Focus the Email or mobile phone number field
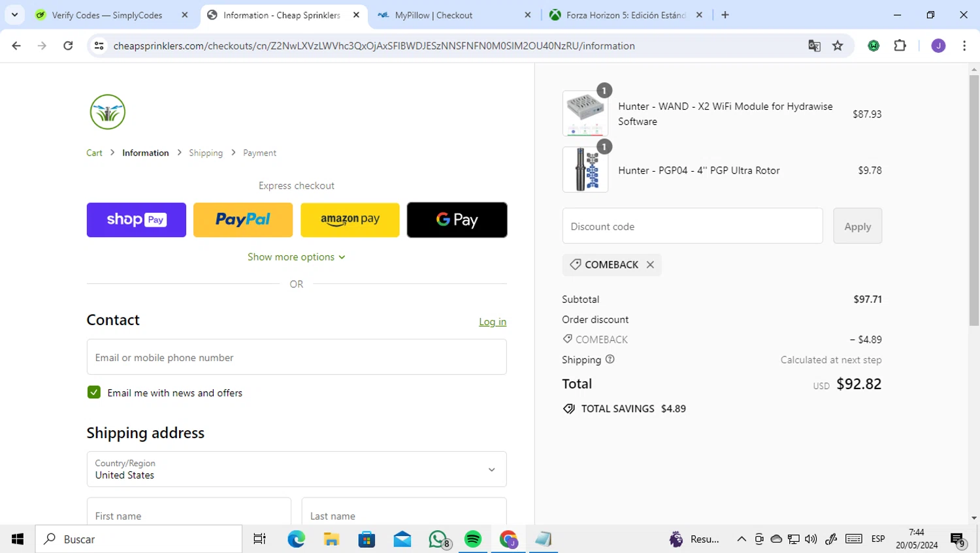Viewport: 980px width, 553px height. tap(297, 357)
